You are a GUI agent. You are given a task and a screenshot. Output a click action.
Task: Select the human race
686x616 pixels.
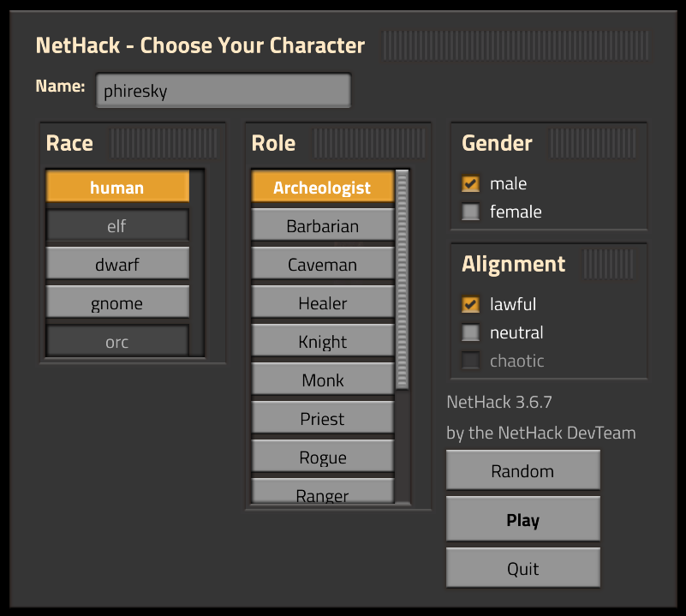[117, 187]
